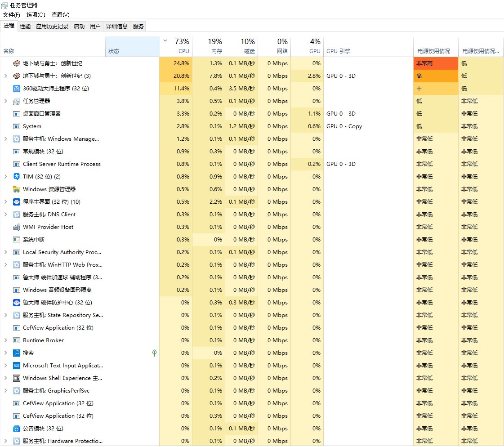Click the Windows Shell Experience icon

point(16,378)
